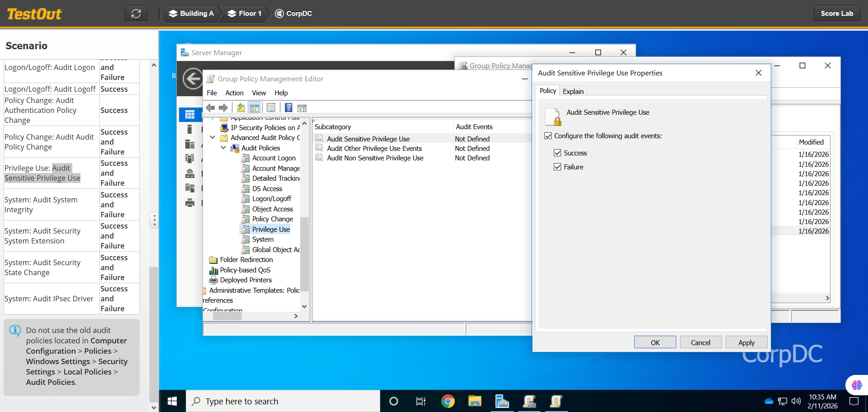
Task: Open File Explorer from the taskbar
Action: [475, 401]
